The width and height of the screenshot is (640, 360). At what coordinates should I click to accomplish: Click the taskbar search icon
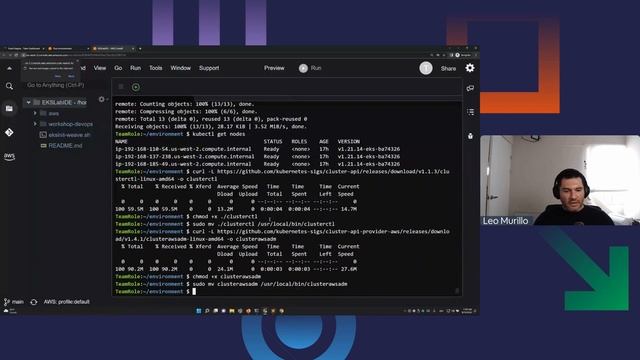pos(207,311)
